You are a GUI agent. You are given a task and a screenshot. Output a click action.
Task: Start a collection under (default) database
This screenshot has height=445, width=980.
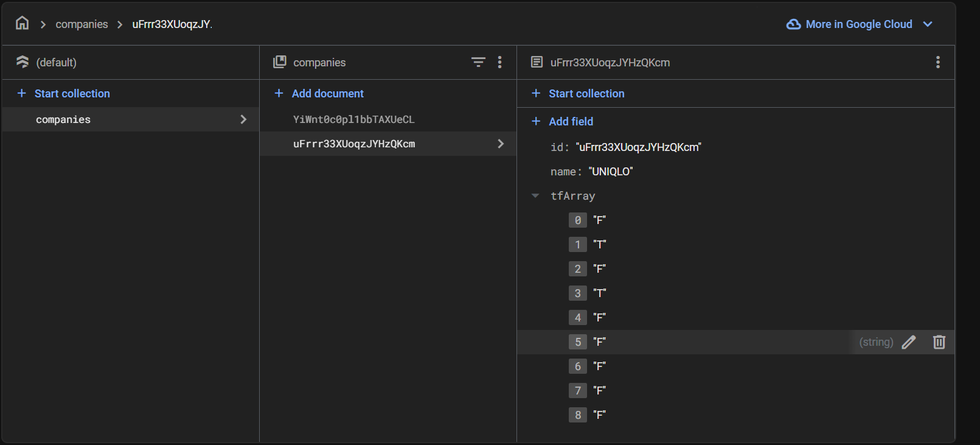[72, 93]
